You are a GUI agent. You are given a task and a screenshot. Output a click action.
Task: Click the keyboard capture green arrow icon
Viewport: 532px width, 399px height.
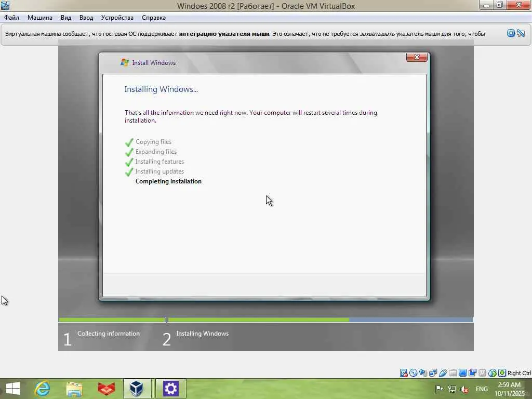point(502,373)
